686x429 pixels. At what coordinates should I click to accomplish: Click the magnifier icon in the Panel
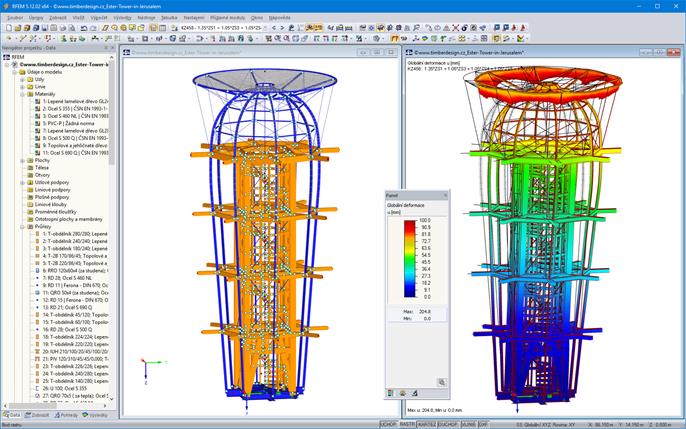(442, 382)
